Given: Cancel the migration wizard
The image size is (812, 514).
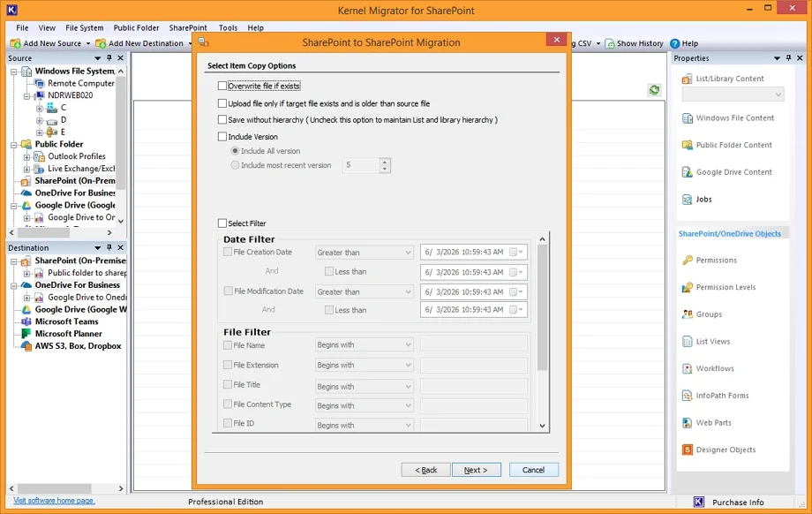Looking at the screenshot, I should 533,470.
